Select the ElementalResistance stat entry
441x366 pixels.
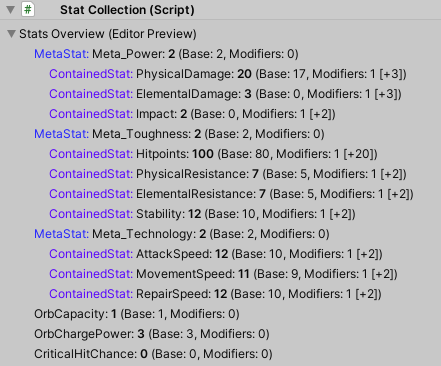coord(231,194)
